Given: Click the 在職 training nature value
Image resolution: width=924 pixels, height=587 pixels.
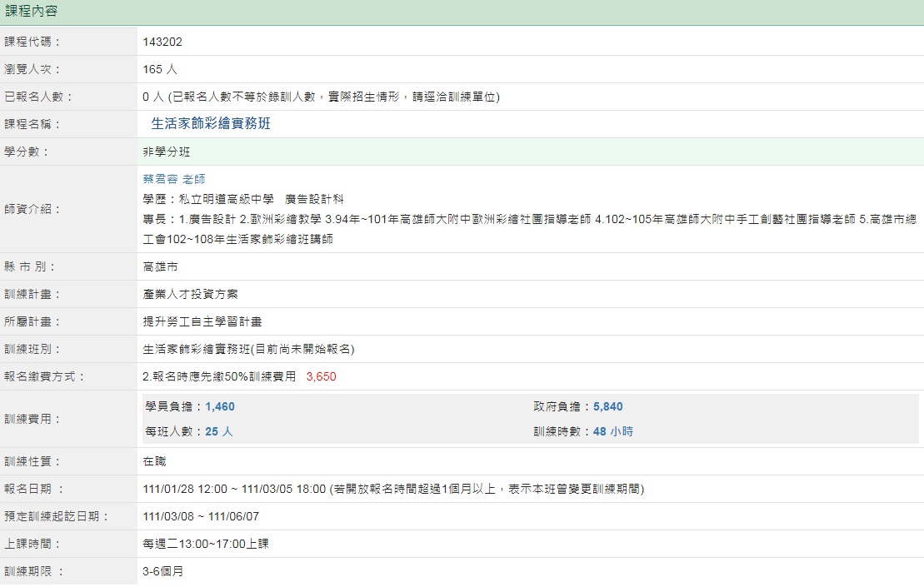Looking at the screenshot, I should point(154,460).
